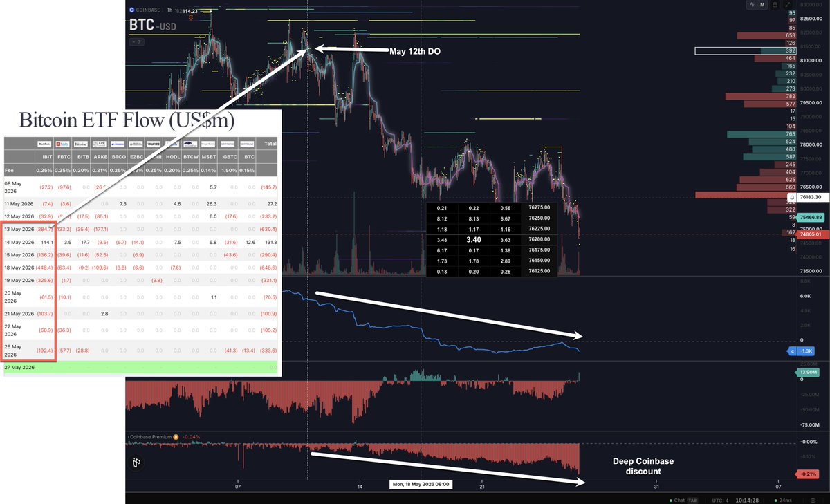The width and height of the screenshot is (830, 504).
Task: Click the orange alert bell icon near price
Action: point(191,18)
